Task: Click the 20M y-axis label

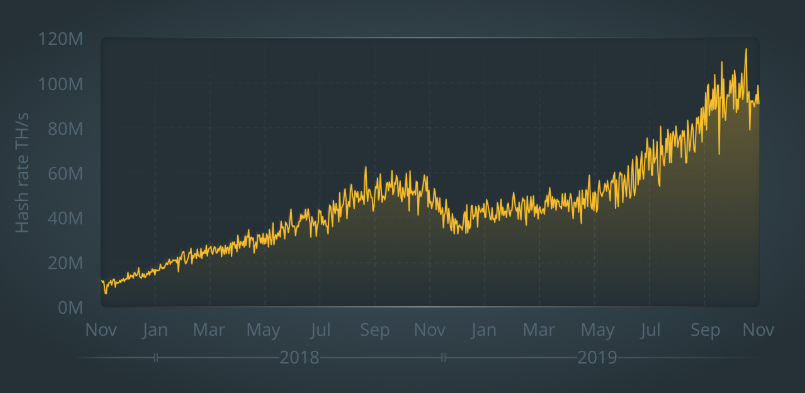Action: (x=65, y=263)
